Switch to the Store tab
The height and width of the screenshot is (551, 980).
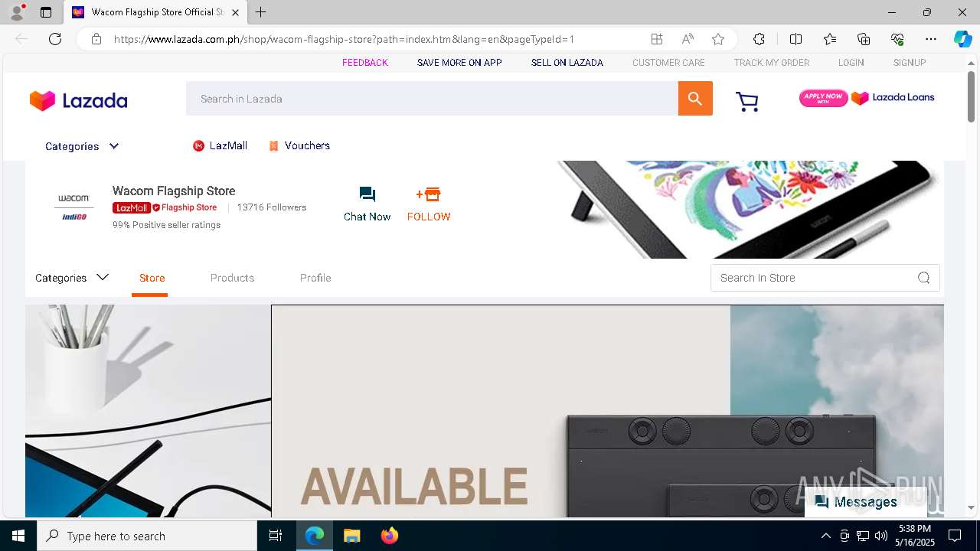(x=152, y=278)
